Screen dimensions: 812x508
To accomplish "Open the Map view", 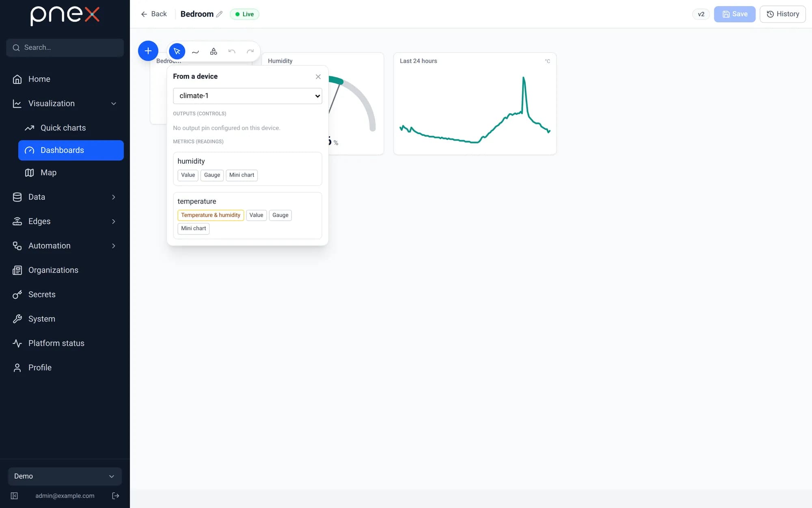I will (x=71, y=173).
